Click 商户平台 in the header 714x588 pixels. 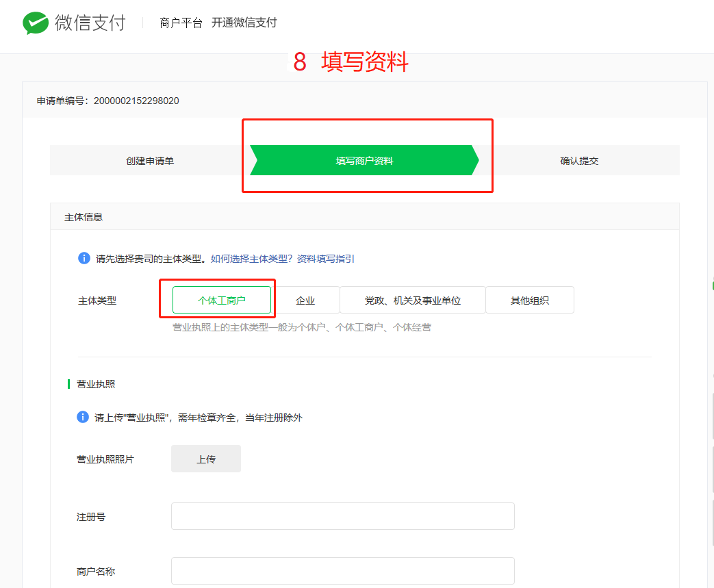click(x=181, y=23)
